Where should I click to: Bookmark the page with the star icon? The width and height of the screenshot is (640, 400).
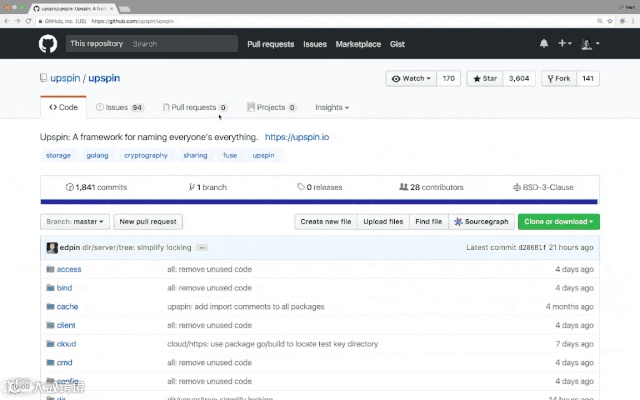coord(610,21)
